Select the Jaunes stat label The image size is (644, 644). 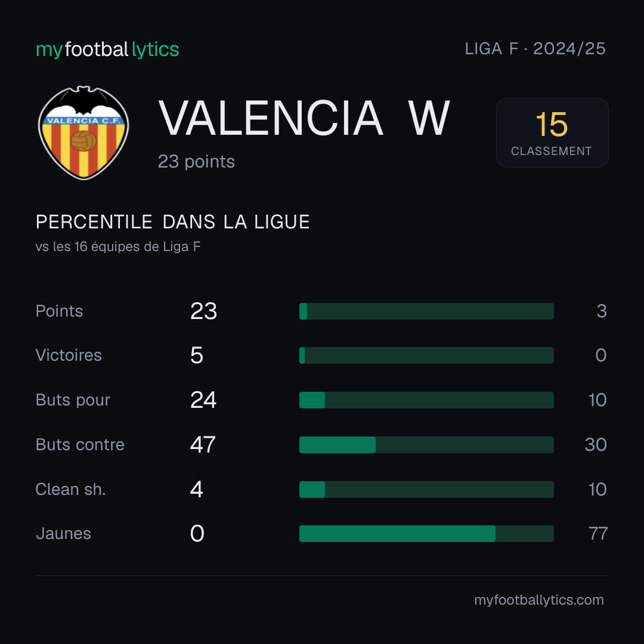click(63, 534)
